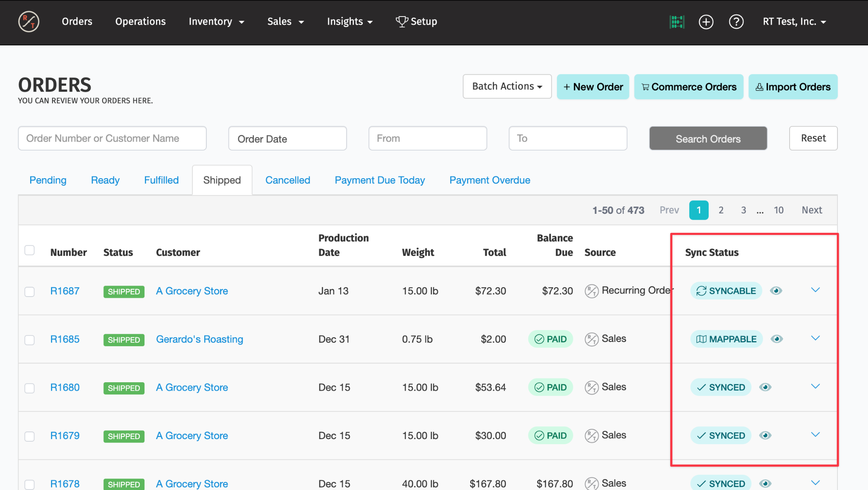Image resolution: width=868 pixels, height=490 pixels.
Task: Select the checkbox for order R1680
Action: 30,388
